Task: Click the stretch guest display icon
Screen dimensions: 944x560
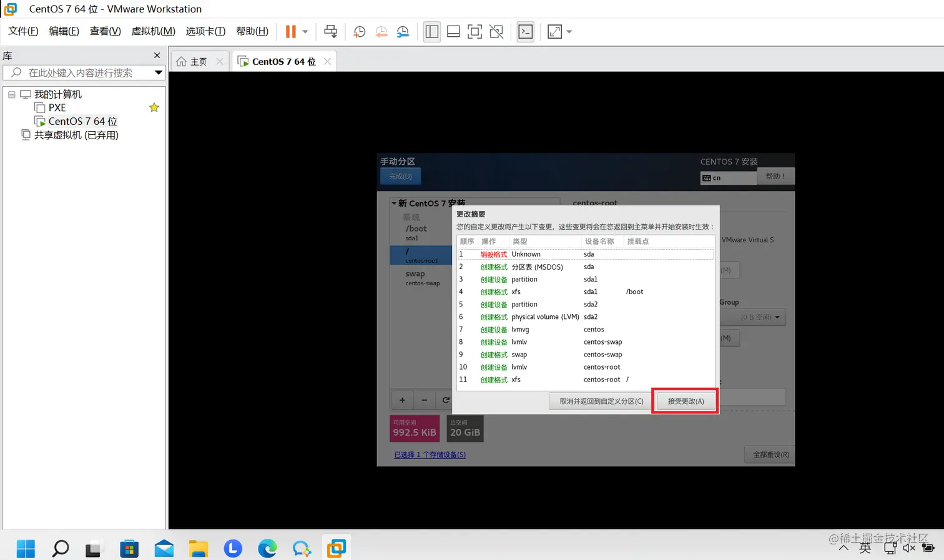Action: click(554, 31)
